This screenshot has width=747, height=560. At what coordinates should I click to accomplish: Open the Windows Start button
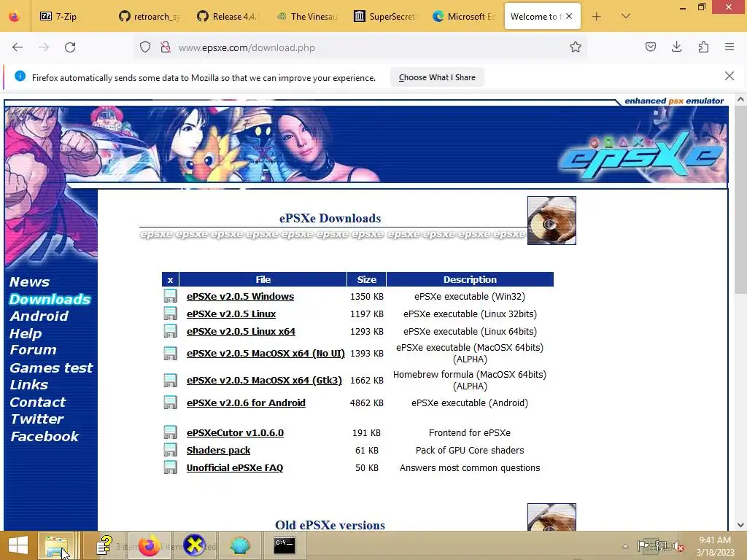pos(18,545)
